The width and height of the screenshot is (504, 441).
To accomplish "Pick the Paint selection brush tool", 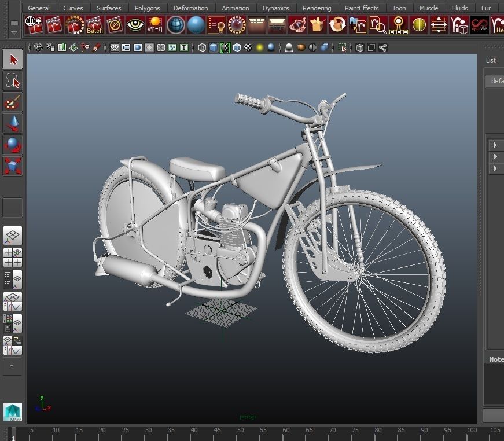I will click(13, 102).
